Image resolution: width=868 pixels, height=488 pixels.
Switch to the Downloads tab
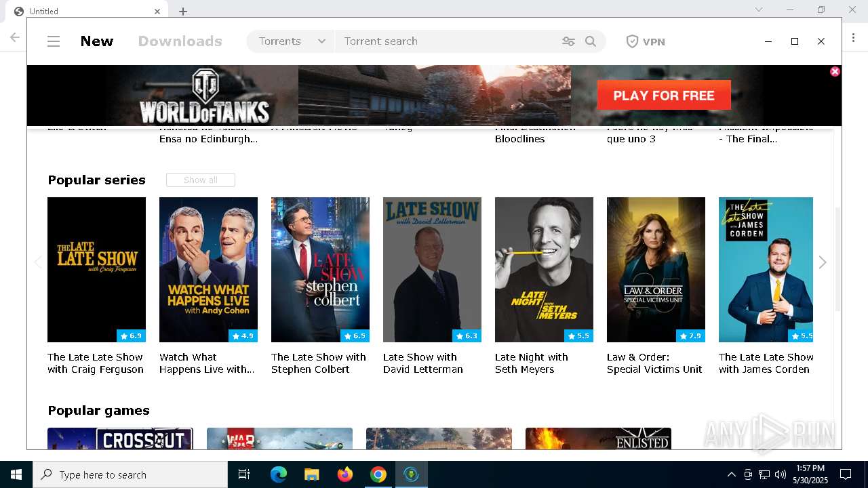pos(180,41)
